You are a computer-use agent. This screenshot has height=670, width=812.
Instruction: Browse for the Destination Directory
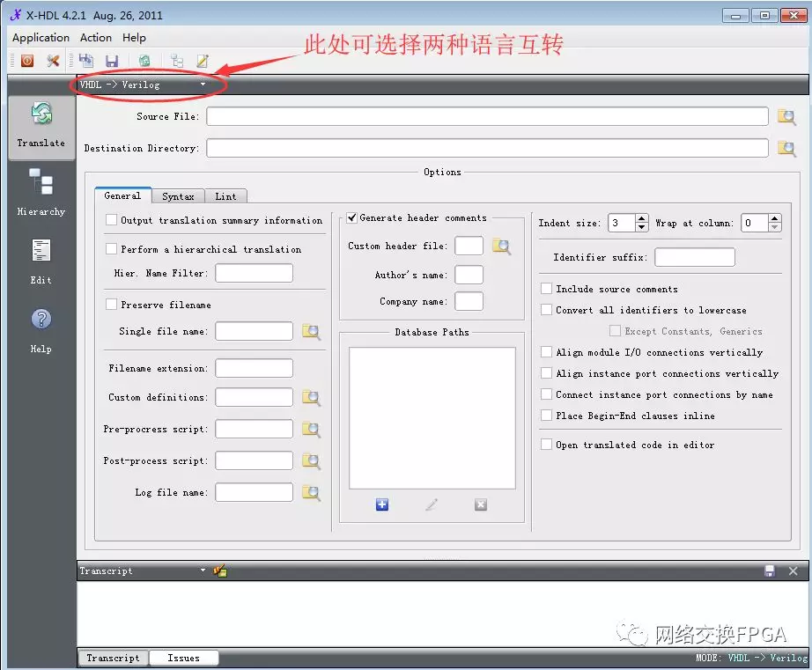[x=786, y=149]
